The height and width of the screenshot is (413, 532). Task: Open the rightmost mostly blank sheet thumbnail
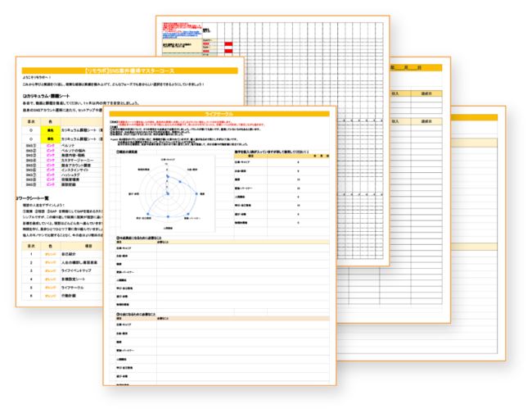pyautogui.click(x=479, y=233)
